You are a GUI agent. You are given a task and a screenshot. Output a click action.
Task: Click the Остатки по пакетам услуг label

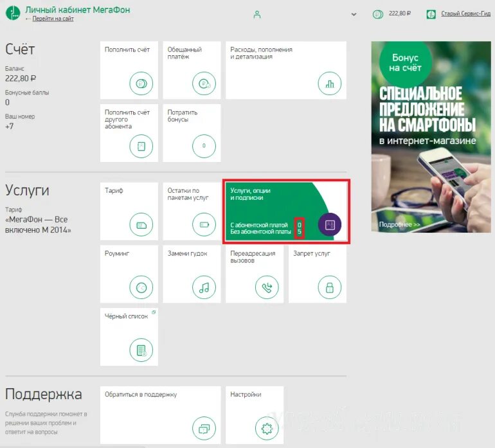click(x=188, y=194)
